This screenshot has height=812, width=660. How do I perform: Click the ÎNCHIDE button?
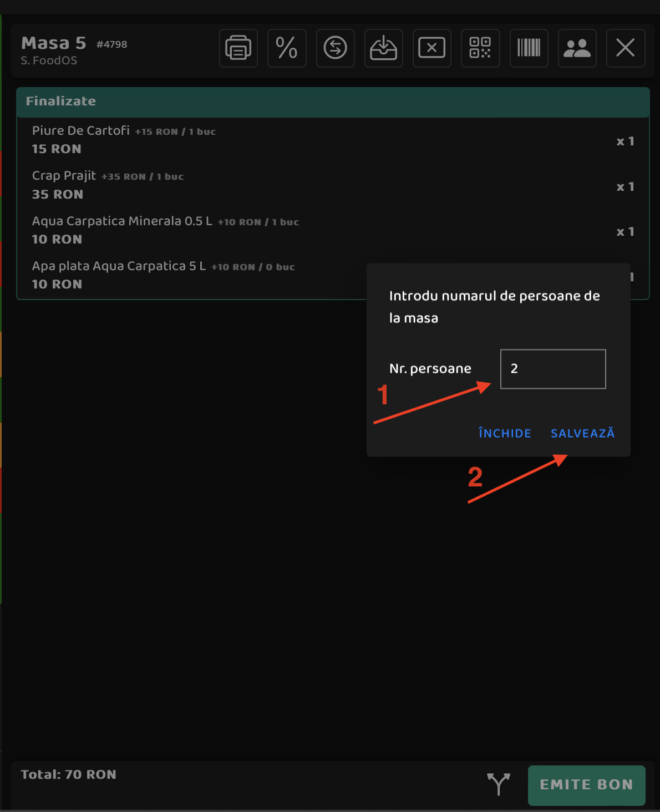click(x=505, y=433)
